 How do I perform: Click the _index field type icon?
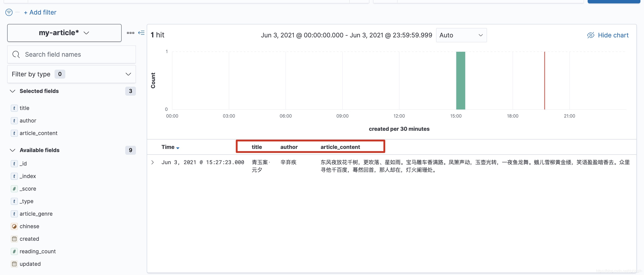[14, 176]
